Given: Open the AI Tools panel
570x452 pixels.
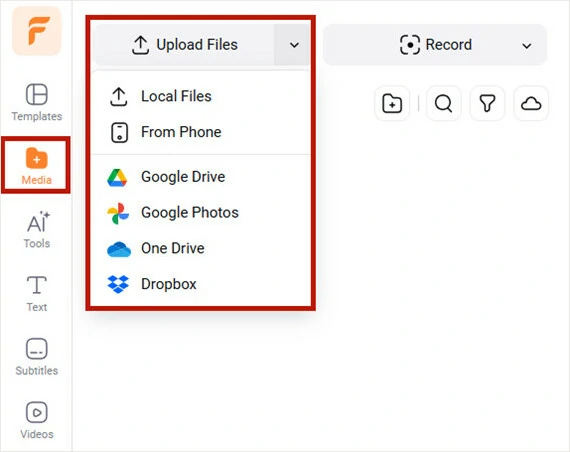Looking at the screenshot, I should 37,230.
